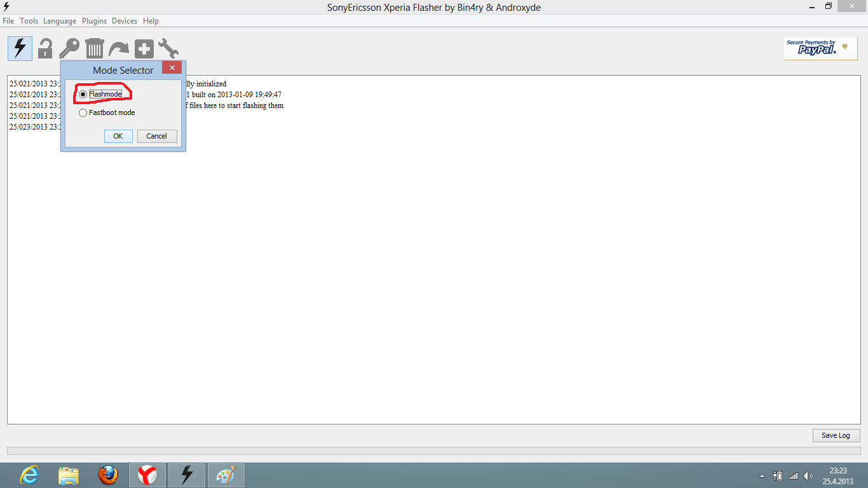This screenshot has width=868, height=488.
Task: Click the plus-sign toolbar icon
Action: [144, 49]
